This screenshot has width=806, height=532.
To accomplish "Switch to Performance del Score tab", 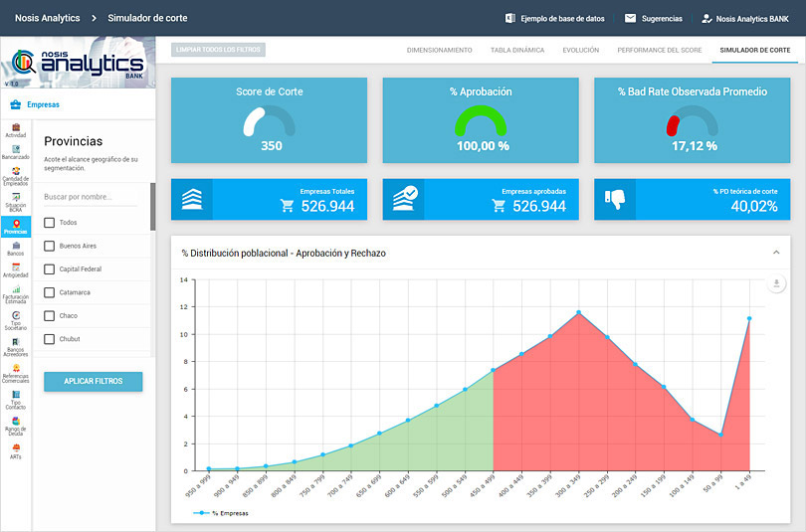I will [x=660, y=50].
